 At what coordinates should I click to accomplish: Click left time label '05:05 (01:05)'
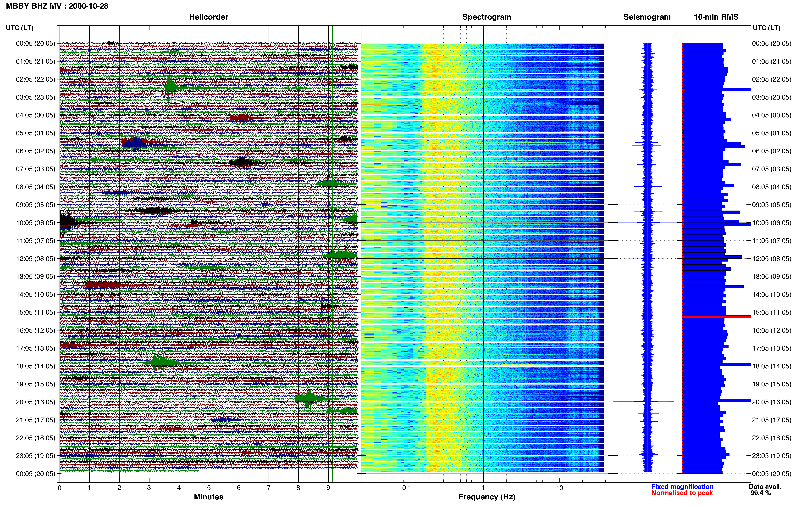[35, 133]
